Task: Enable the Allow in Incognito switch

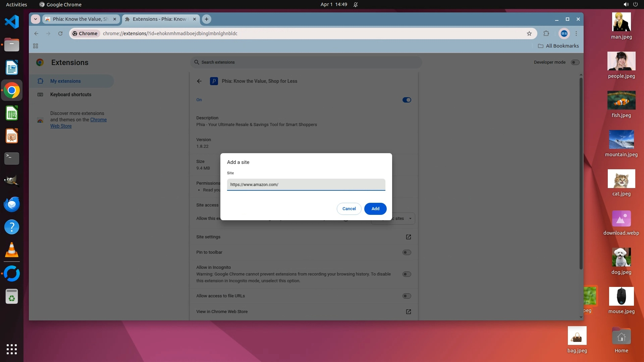Action: [x=407, y=274]
